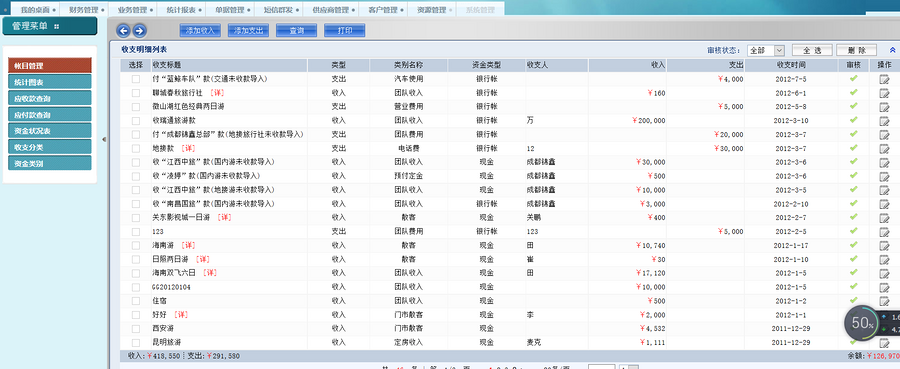Select the checkbox for row 123
The height and width of the screenshot is (369, 900).
coord(136,232)
